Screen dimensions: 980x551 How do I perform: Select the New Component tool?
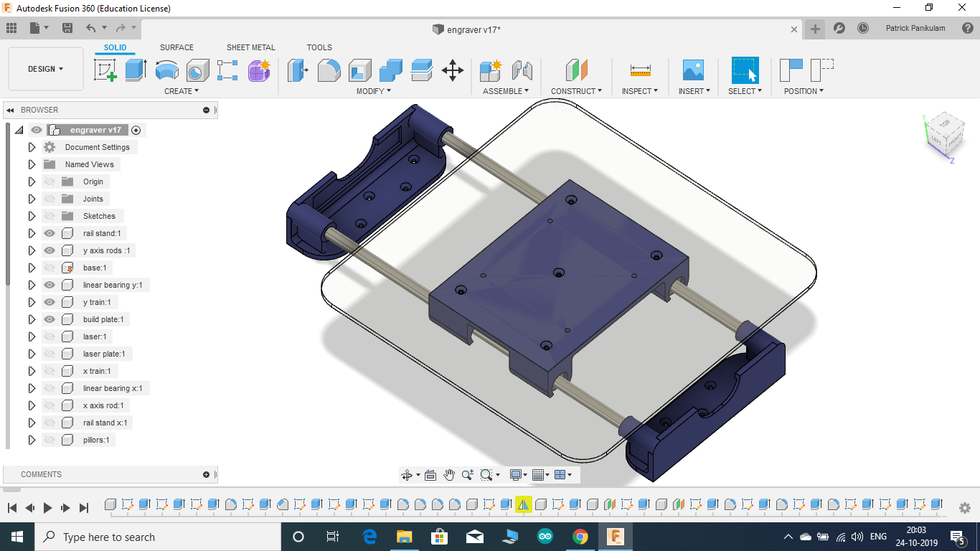(x=491, y=70)
